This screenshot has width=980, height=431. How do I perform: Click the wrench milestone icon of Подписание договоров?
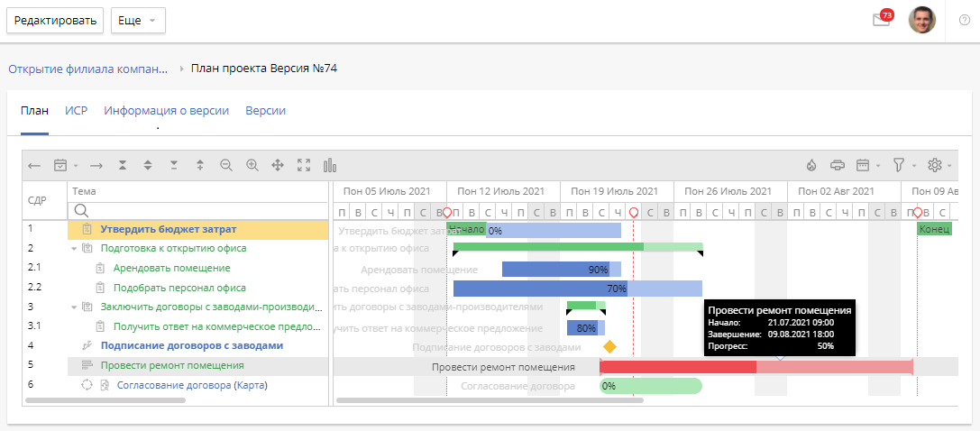pos(87,345)
